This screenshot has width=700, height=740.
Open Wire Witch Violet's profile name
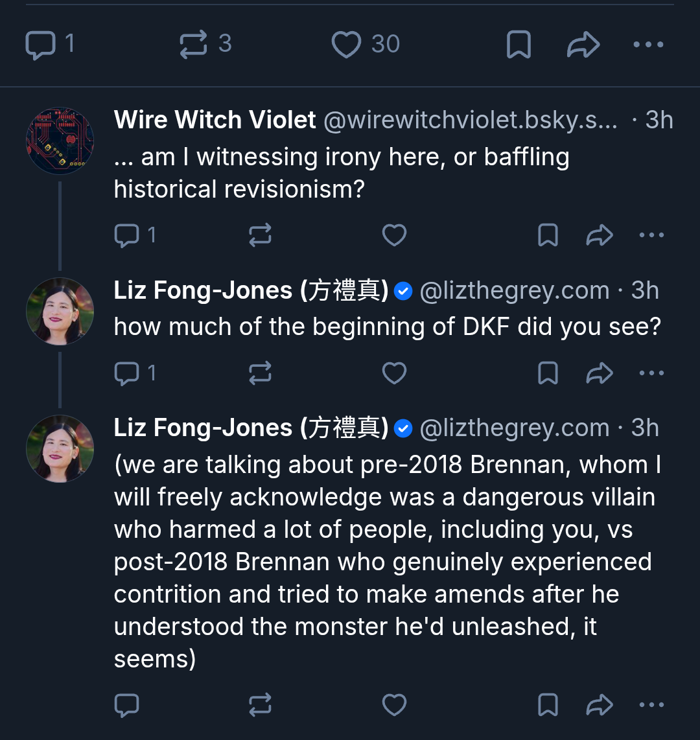215,120
